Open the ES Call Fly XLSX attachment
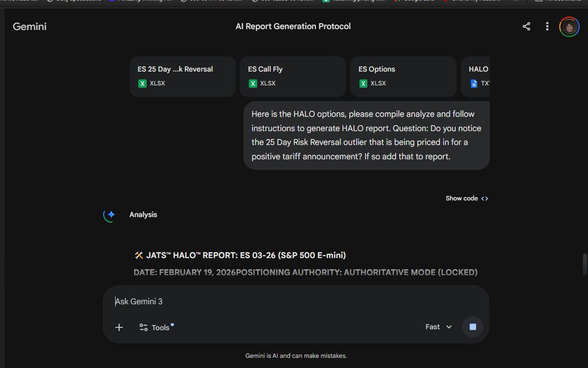Screen dimensions: 588x368 point(293,76)
